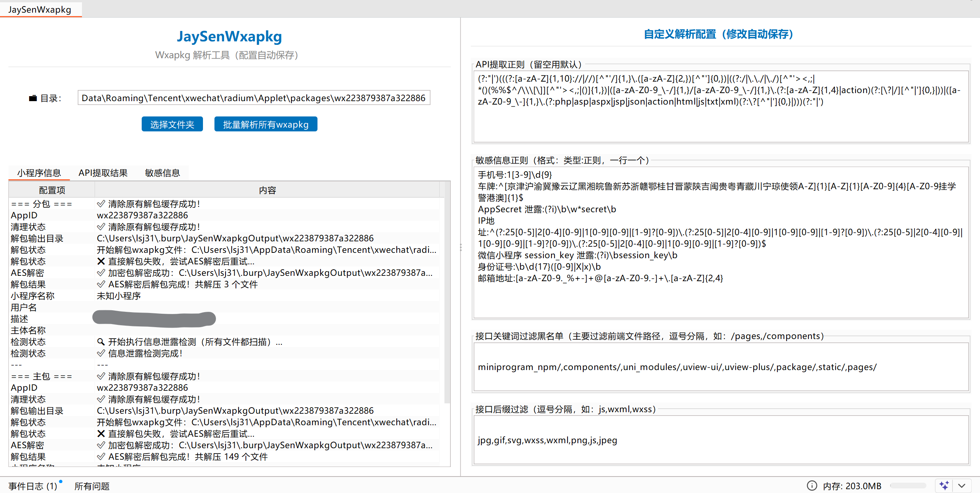The width and height of the screenshot is (980, 493).
Task: Click the X icon in first 解包状态 failure row
Action: point(101,261)
